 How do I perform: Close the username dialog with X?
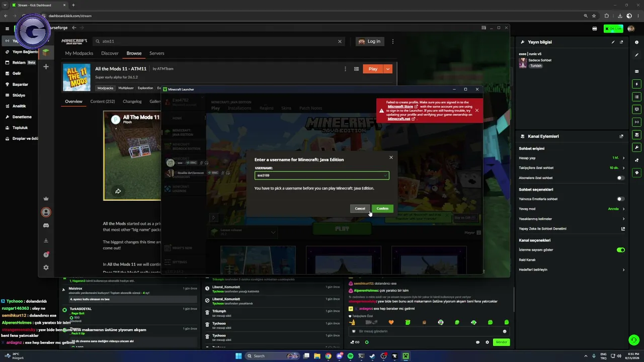(x=391, y=157)
